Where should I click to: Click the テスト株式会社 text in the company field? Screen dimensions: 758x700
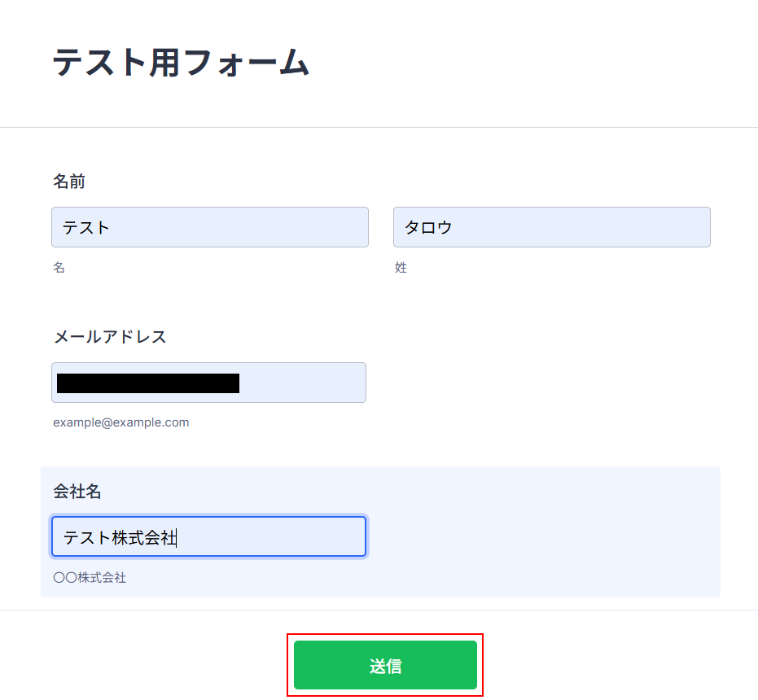[120, 537]
